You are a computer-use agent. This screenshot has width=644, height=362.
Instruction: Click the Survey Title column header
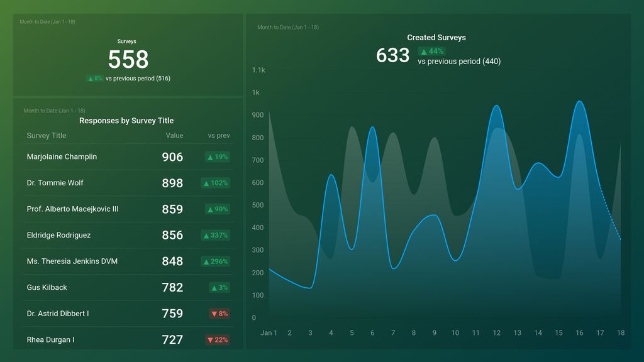[x=47, y=136]
